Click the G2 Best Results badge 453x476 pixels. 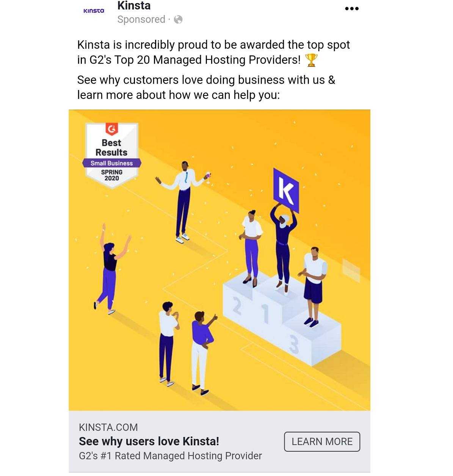(112, 155)
